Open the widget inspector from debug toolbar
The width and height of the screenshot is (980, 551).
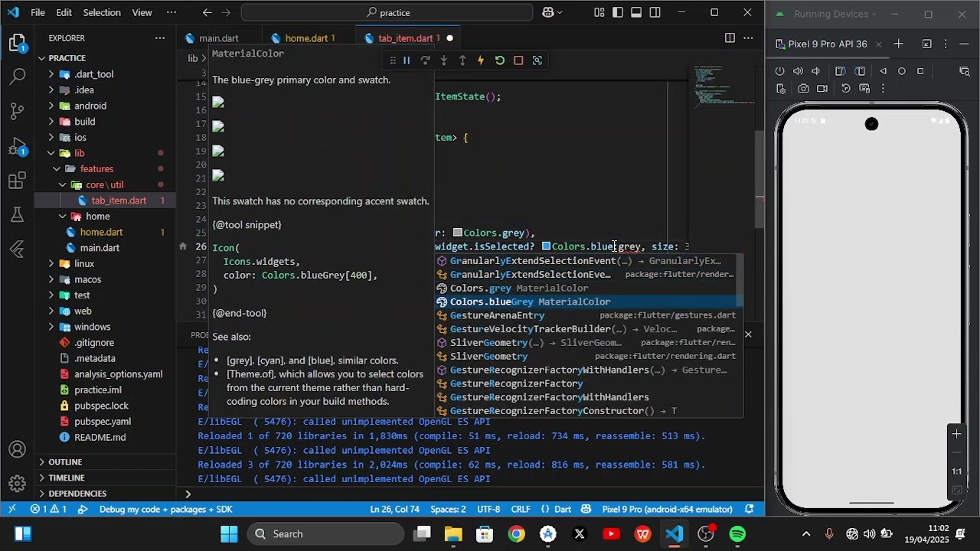[537, 60]
